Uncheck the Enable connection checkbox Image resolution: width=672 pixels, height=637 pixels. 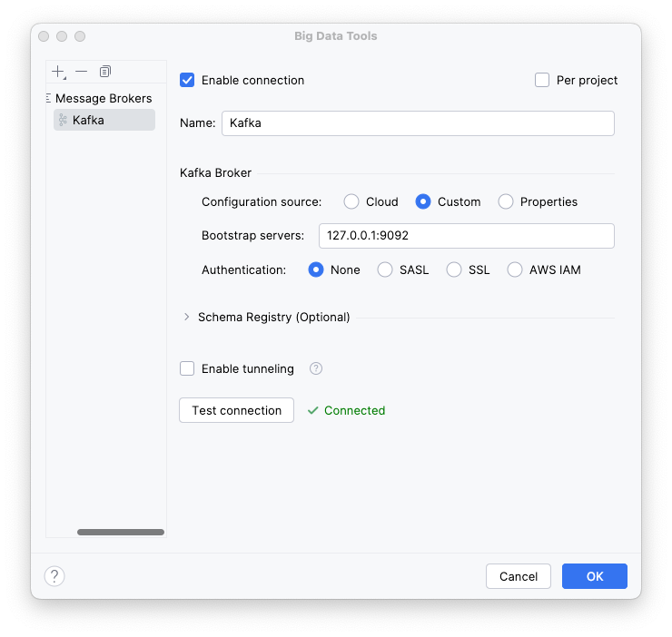pos(188,80)
